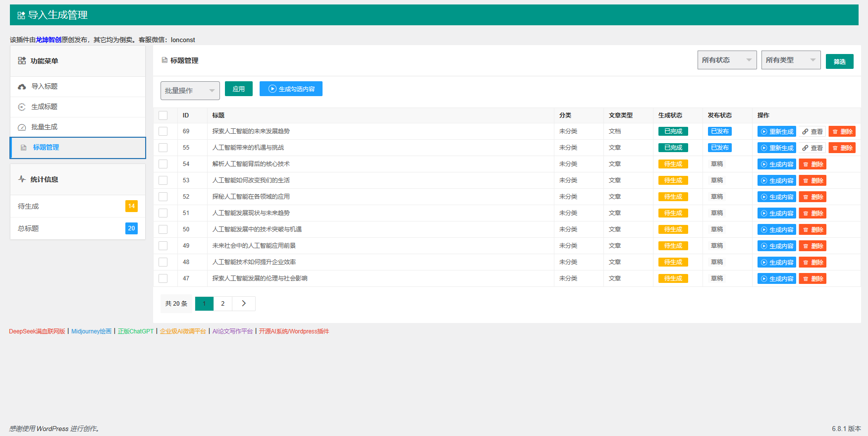
Task: Open 企业级AI微调平台 footer link
Action: [x=183, y=331]
